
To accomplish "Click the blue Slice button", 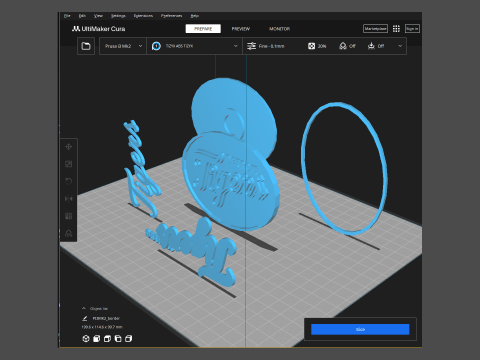I will [x=360, y=329].
